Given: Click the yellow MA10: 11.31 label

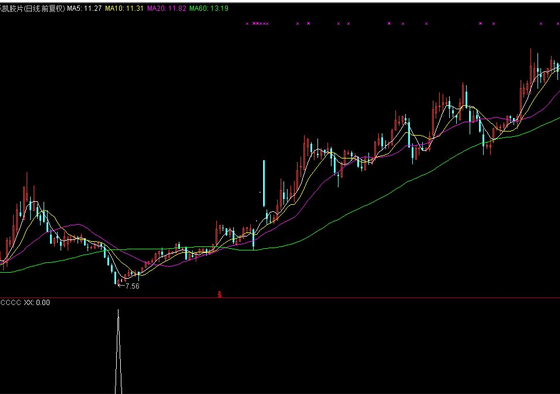Looking at the screenshot, I should point(124,8).
